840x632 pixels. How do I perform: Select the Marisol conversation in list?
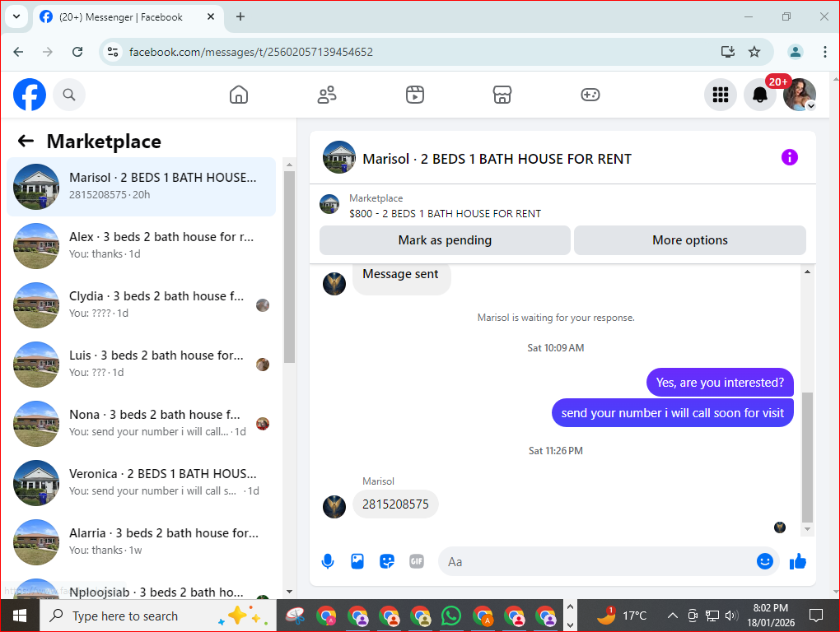(x=142, y=187)
